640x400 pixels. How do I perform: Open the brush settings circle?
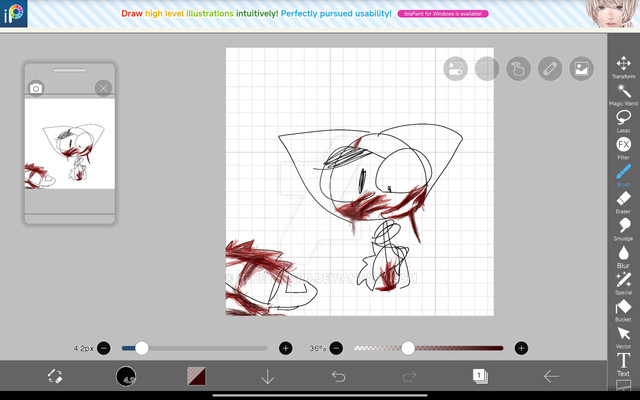[126, 376]
